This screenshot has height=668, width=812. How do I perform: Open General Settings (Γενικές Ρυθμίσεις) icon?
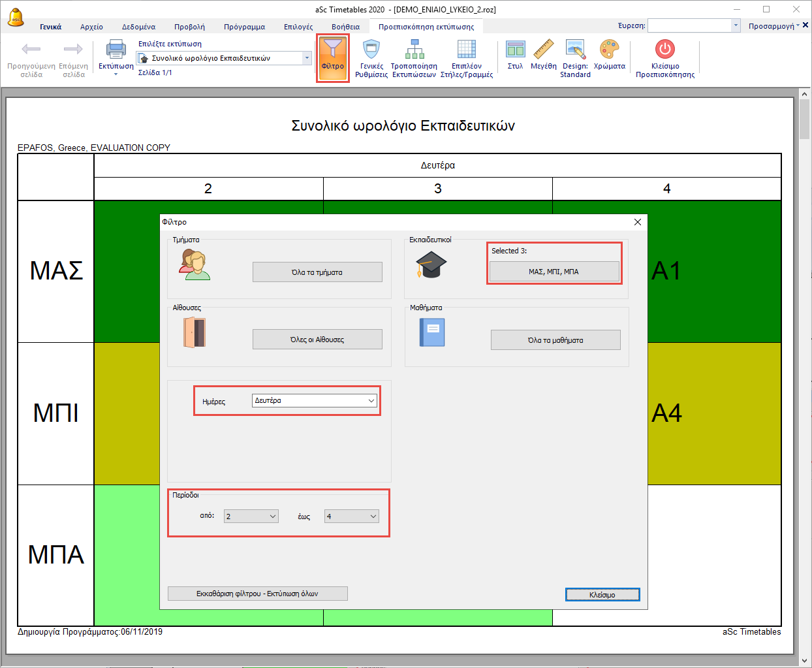[371, 50]
